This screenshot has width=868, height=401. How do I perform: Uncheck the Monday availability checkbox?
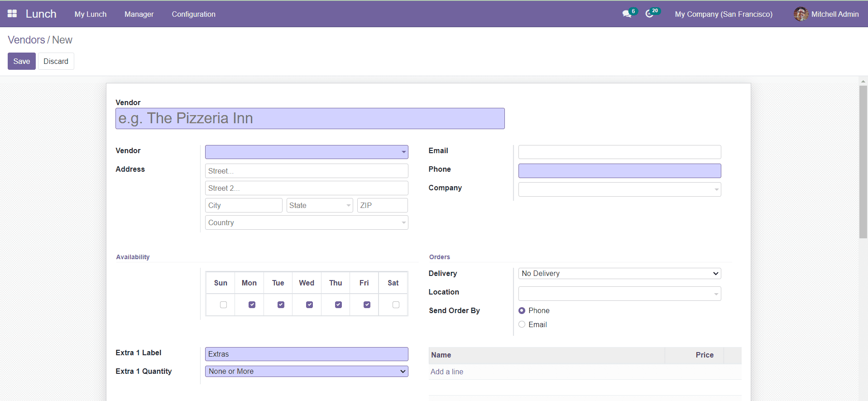pos(252,305)
